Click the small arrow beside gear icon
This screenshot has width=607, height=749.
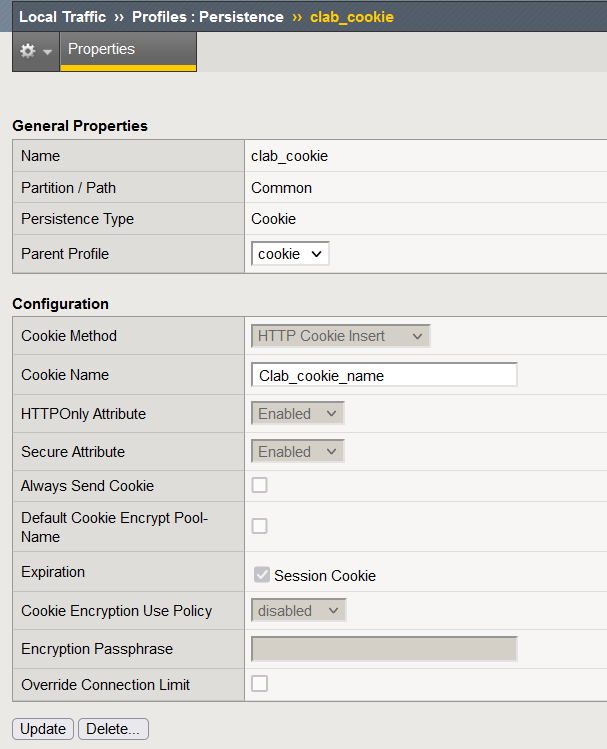[47, 52]
